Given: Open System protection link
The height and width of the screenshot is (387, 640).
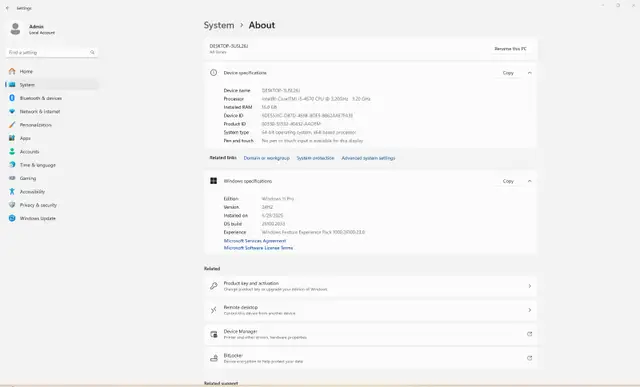Looking at the screenshot, I should click(x=315, y=158).
